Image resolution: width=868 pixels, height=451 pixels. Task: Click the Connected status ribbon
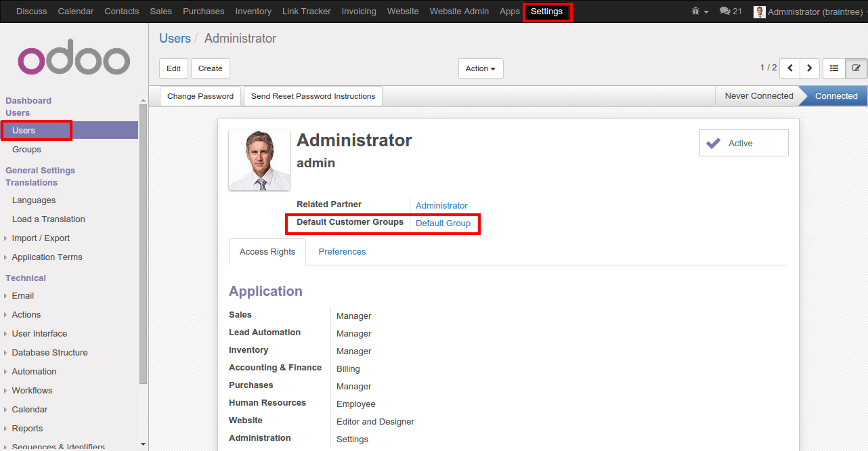836,95
